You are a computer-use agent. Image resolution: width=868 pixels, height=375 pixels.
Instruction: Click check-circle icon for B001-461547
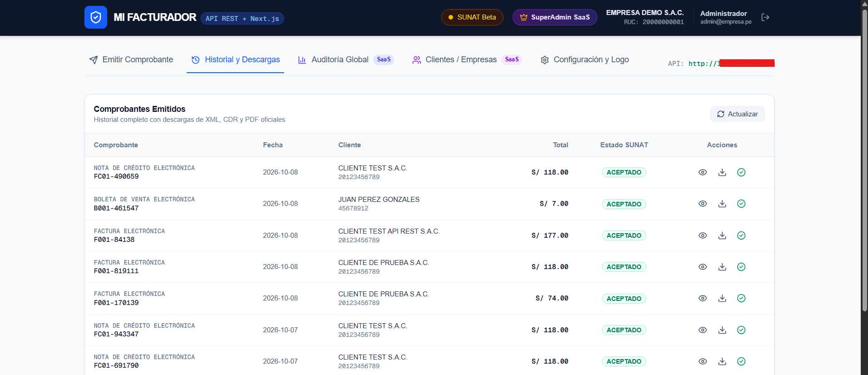pos(741,204)
